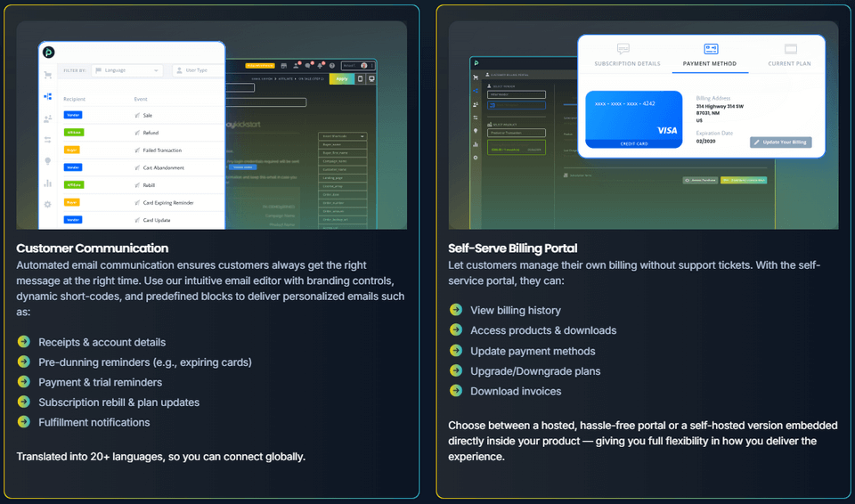This screenshot has height=504, width=855.
Task: Click the Sale event row
Action: pos(142,115)
